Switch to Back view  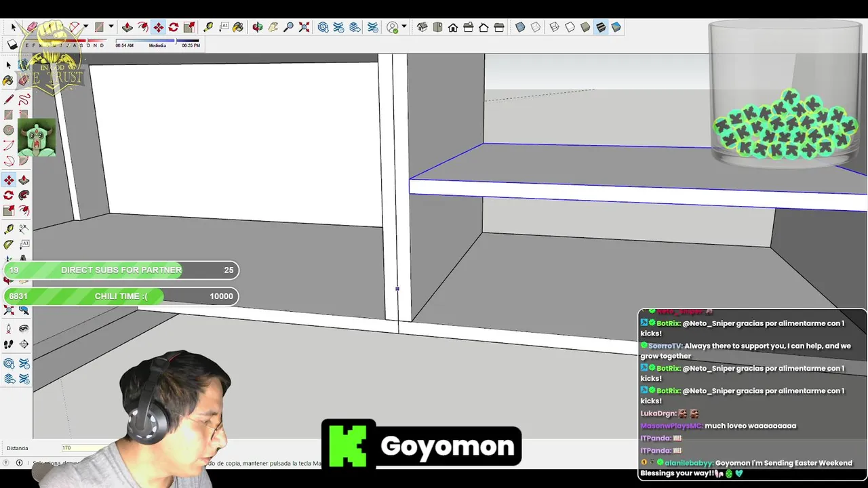point(484,27)
